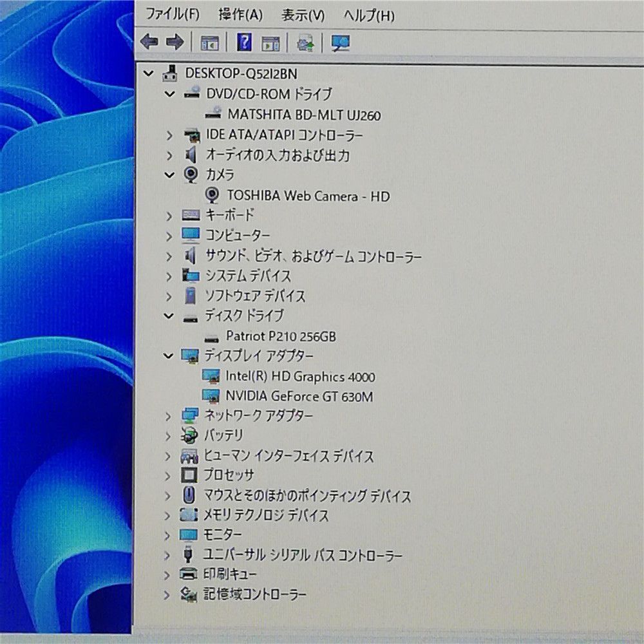This screenshot has height=644, width=644.
Task: Select the MATSHITA BD-MLT UJ260 drive icon
Action: 213,113
